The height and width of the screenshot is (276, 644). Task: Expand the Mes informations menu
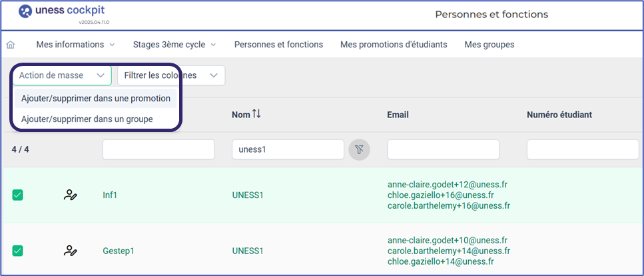pyautogui.click(x=75, y=45)
